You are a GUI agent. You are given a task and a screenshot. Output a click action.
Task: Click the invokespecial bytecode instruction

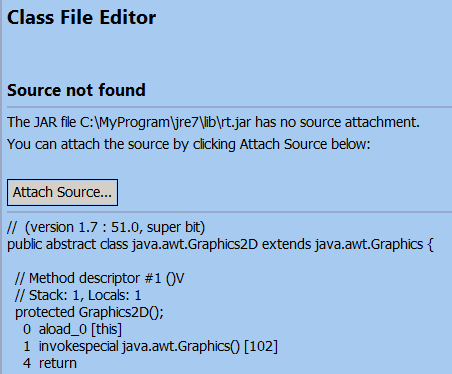coord(78,346)
